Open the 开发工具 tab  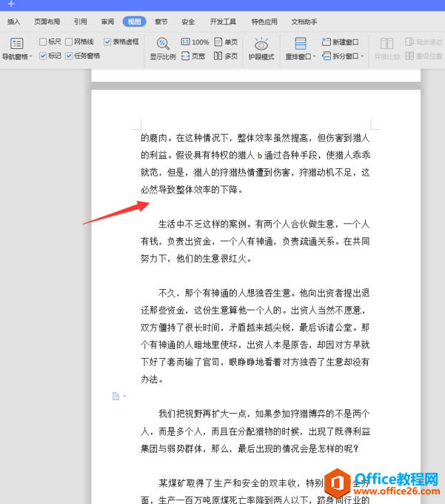tap(223, 21)
